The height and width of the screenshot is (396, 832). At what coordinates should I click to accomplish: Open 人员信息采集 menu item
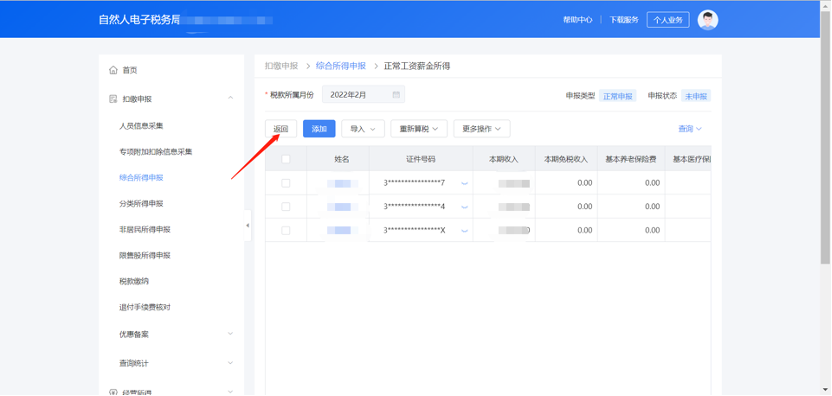[x=141, y=126]
